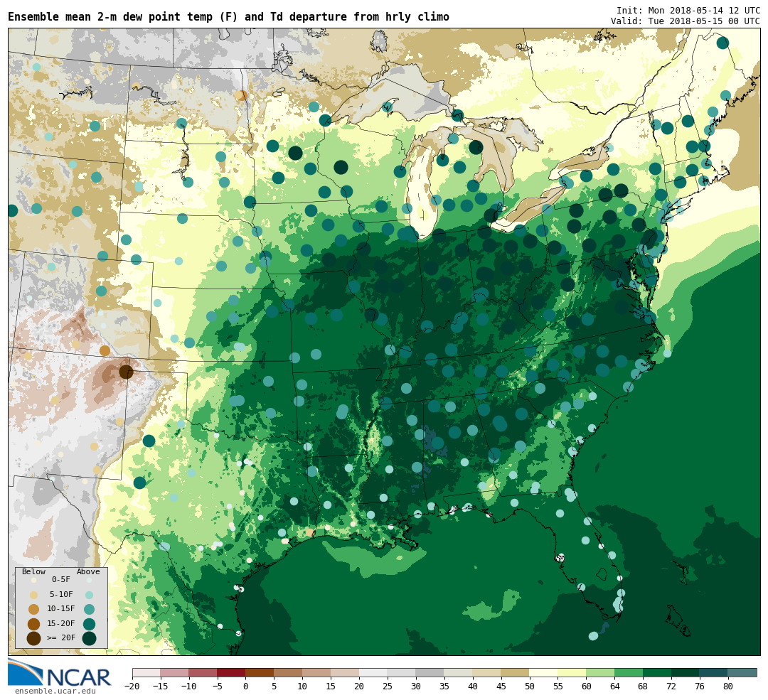This screenshot has width=768, height=700.
Task: Pick the 55 to 60 yellow color swatch
Action: [x=572, y=672]
